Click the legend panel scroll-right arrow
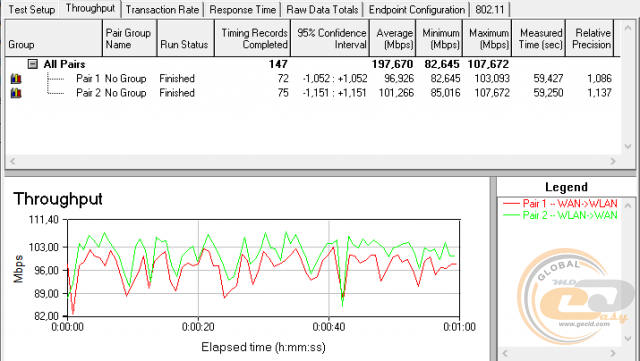 613,353
